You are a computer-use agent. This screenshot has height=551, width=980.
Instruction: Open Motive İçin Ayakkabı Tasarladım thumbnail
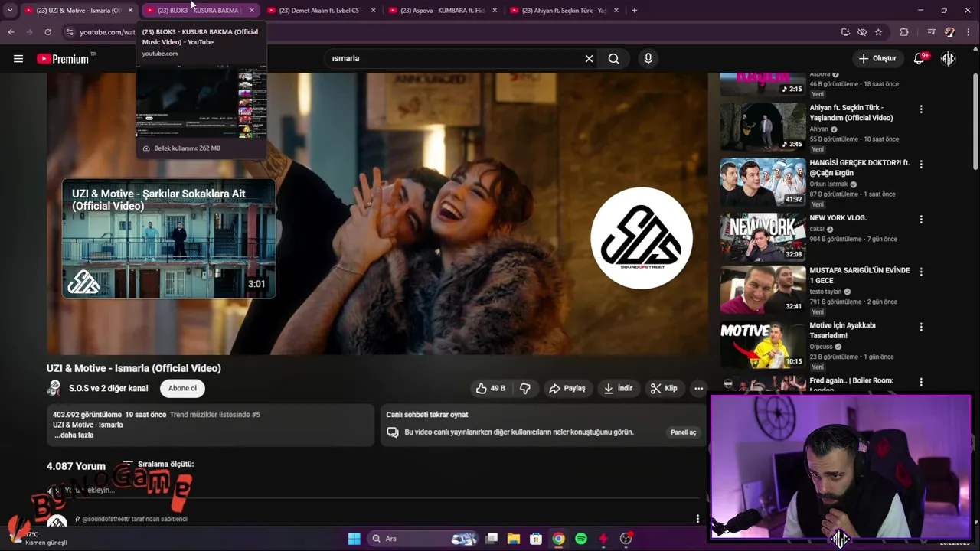click(x=763, y=344)
